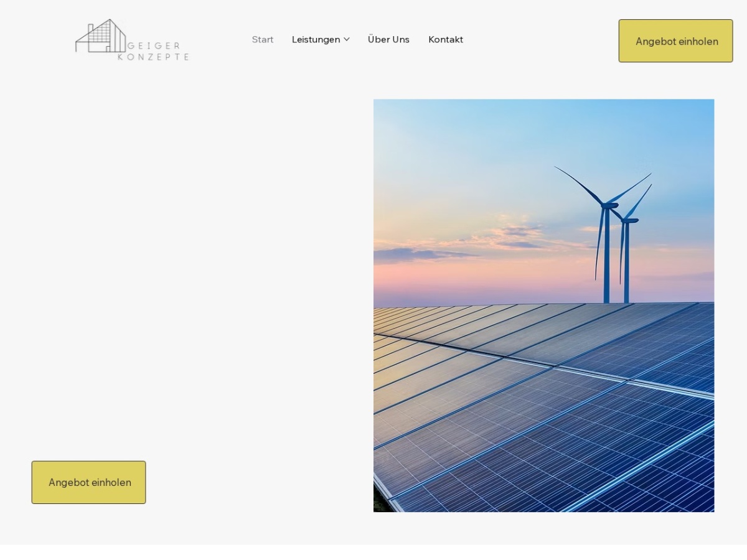Click the lower-left Angebot einholen button
747x560 pixels.
pyautogui.click(x=88, y=482)
